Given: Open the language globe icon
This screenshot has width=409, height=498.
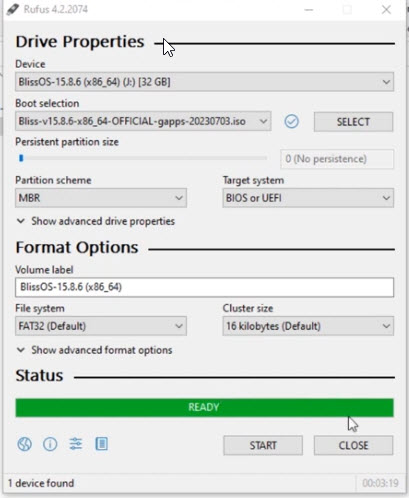Looking at the screenshot, I should pos(24,444).
